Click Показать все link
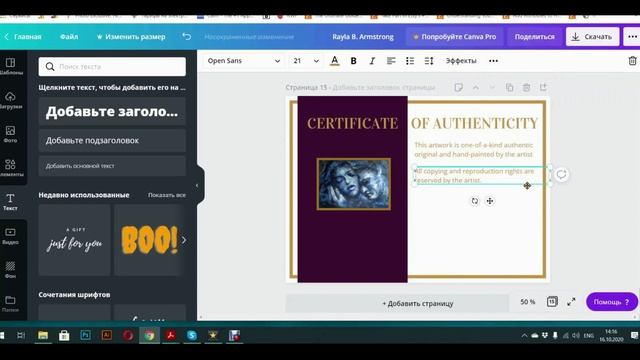The height and width of the screenshot is (360, 640). 167,195
